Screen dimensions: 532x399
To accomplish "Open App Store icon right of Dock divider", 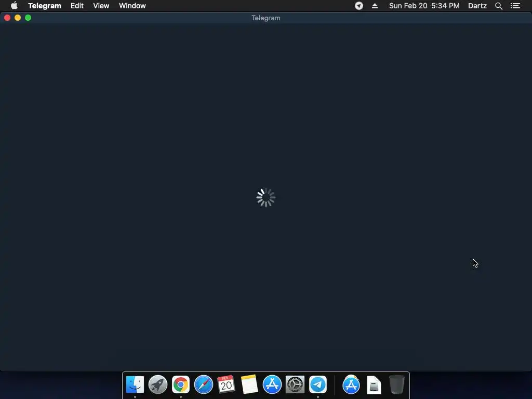I will coord(351,384).
